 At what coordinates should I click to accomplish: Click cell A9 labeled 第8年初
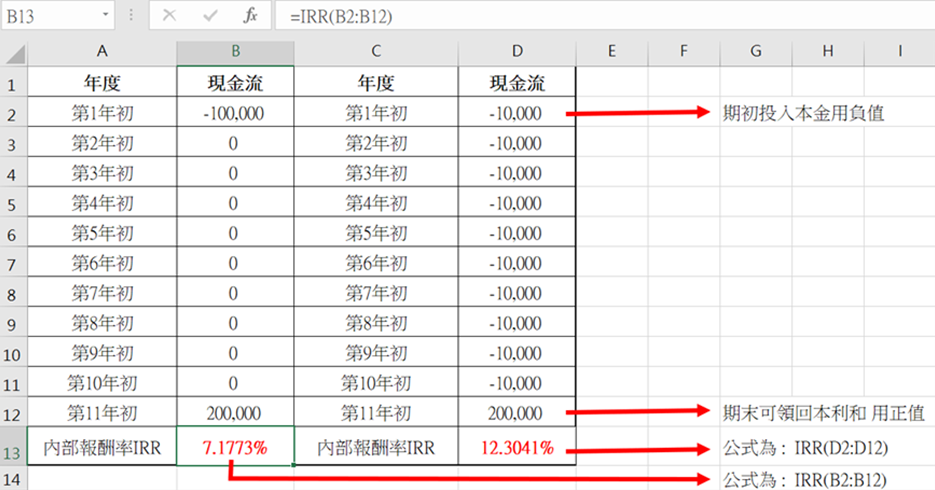point(102,322)
